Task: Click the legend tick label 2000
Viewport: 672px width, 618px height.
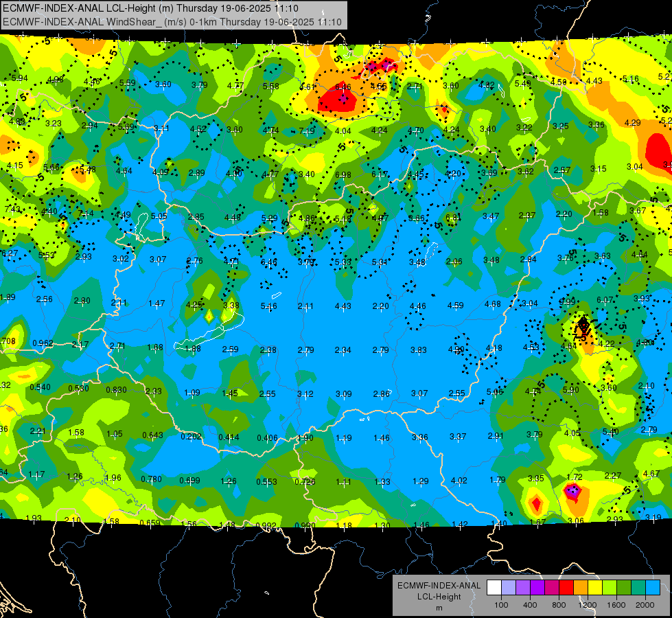Action: 645,605
